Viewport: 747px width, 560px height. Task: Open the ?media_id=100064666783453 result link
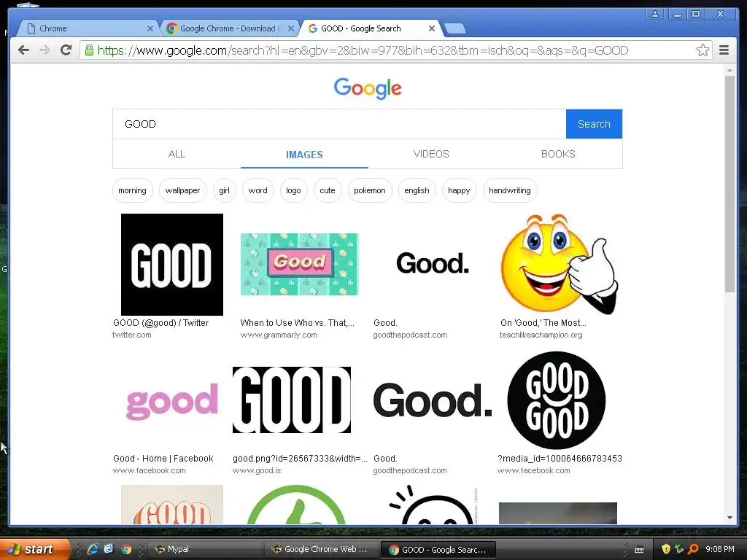point(560,459)
